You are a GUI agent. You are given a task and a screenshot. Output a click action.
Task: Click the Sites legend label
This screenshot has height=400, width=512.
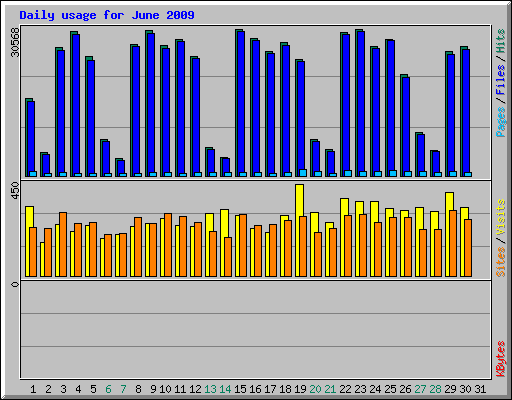(x=500, y=262)
